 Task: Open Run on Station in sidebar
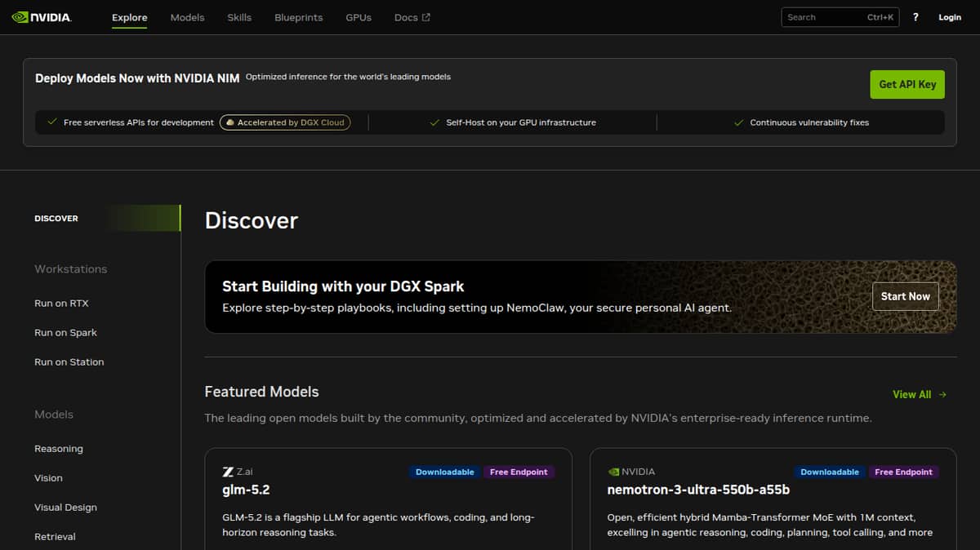(x=69, y=362)
